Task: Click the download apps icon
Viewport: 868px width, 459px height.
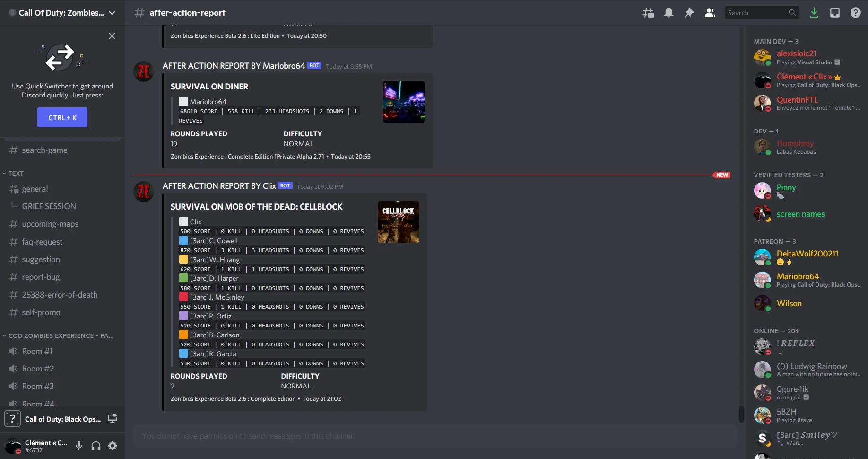Action: pos(814,13)
